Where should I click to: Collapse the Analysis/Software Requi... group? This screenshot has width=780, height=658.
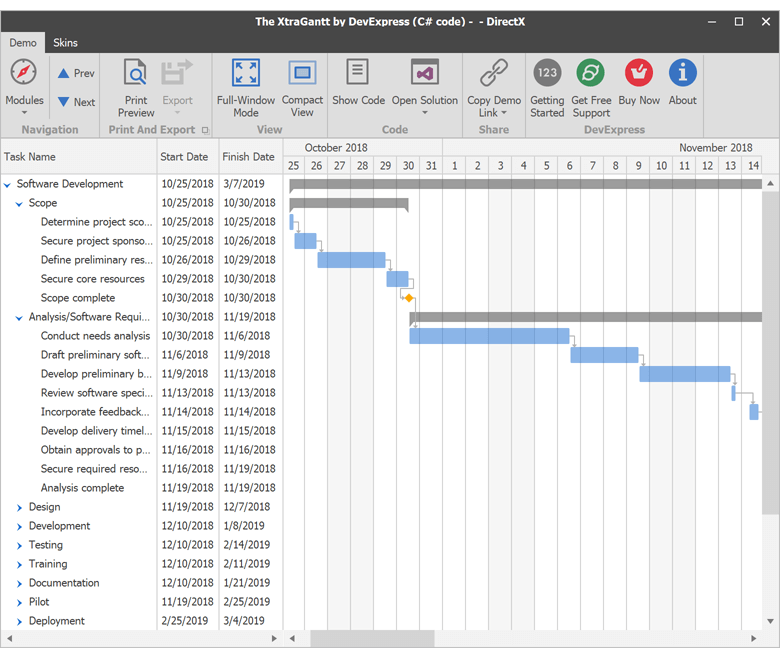click(19, 317)
